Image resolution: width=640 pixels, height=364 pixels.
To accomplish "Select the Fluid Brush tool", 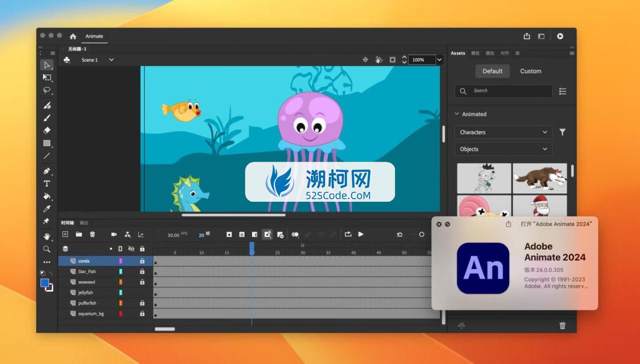I will 47,105.
